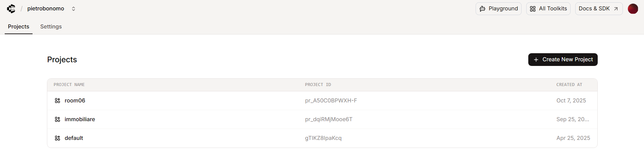Open the Playground
The image size is (644, 162).
tap(498, 9)
